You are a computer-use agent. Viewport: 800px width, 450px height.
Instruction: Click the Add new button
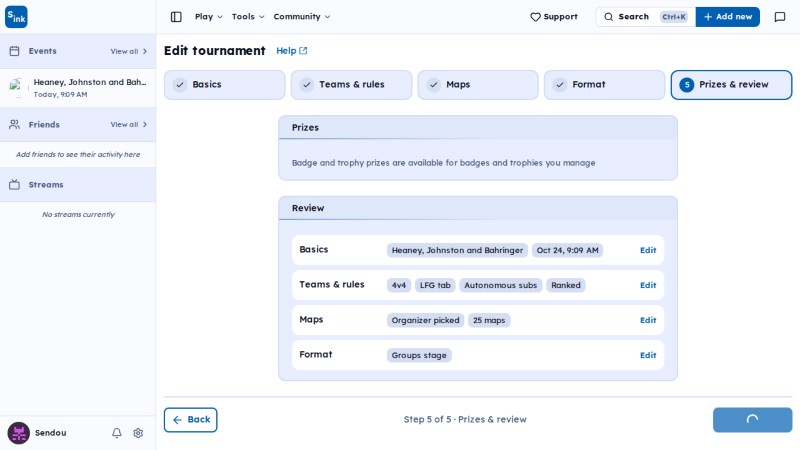click(x=728, y=17)
